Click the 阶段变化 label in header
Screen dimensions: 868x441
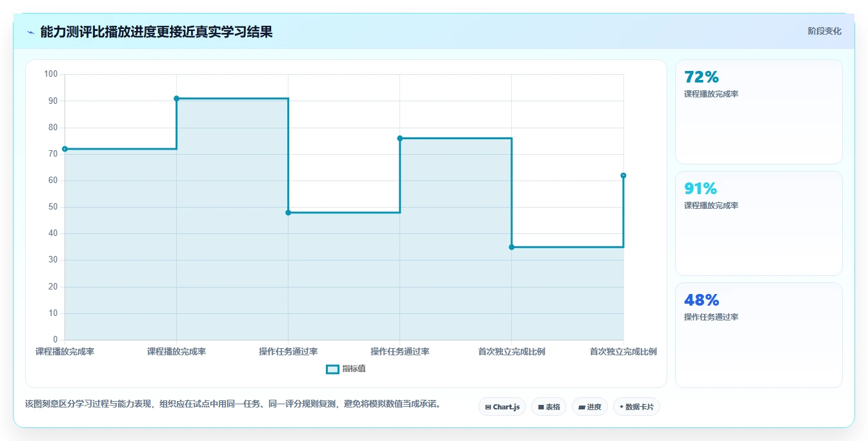tap(824, 31)
